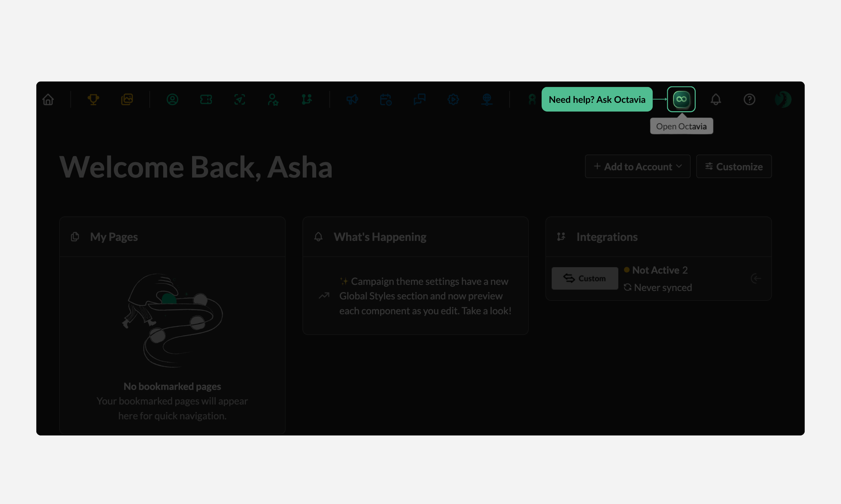Click the Custom integration button
841x504 pixels.
(585, 279)
